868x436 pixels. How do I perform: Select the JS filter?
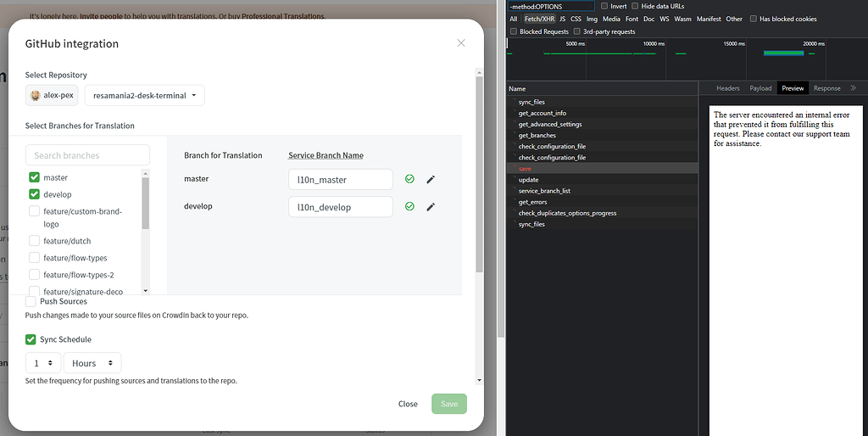click(x=563, y=19)
